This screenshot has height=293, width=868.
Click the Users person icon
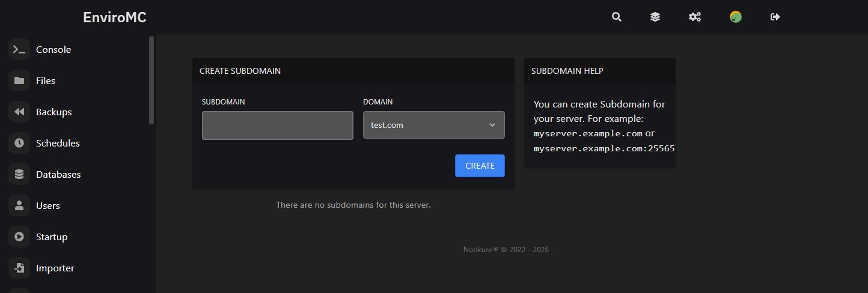(19, 205)
